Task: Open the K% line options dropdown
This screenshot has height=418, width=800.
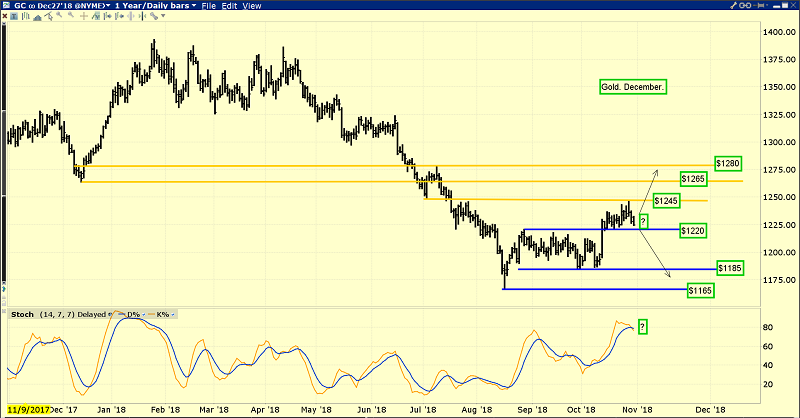Action: click(x=172, y=314)
